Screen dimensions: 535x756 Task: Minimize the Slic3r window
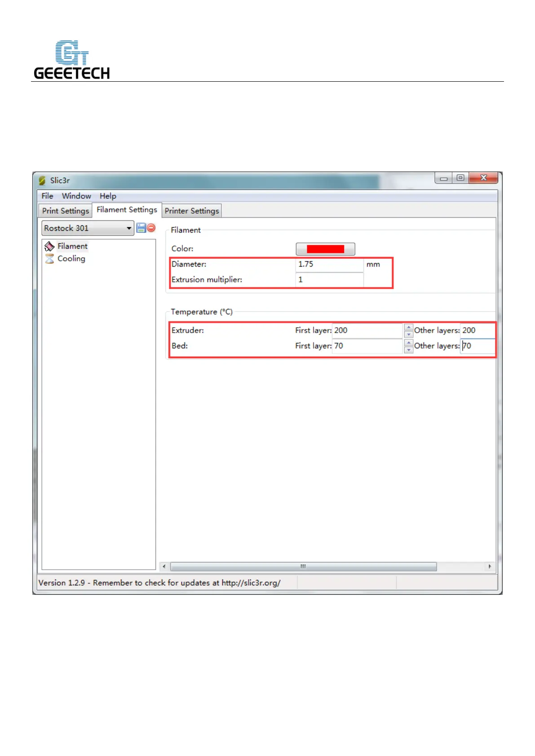[x=444, y=178]
